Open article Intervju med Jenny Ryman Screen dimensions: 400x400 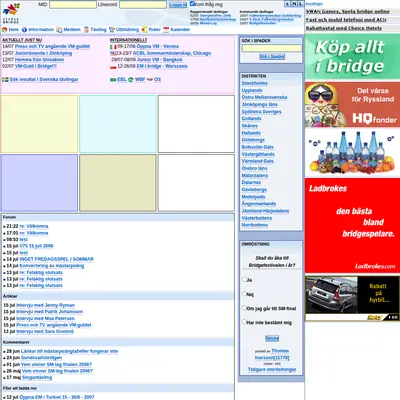(45, 305)
